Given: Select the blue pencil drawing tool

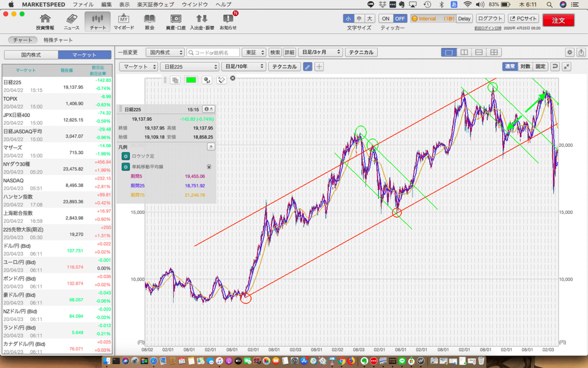Looking at the screenshot, I should (x=307, y=67).
